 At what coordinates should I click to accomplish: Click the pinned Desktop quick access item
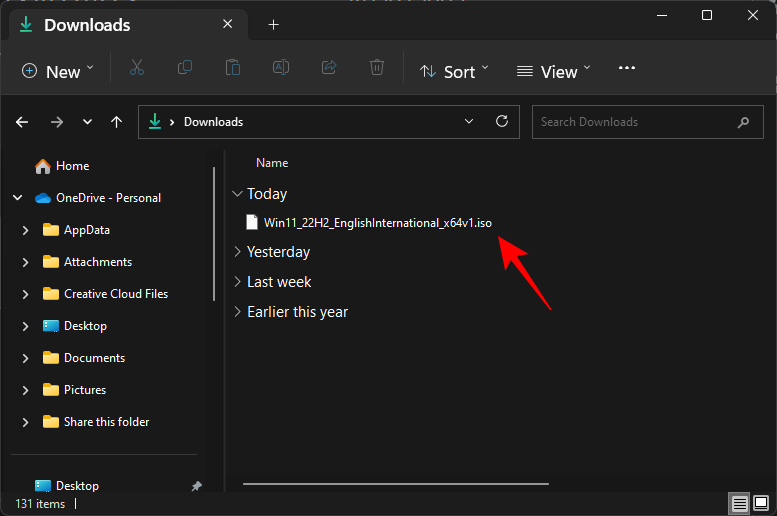67,486
